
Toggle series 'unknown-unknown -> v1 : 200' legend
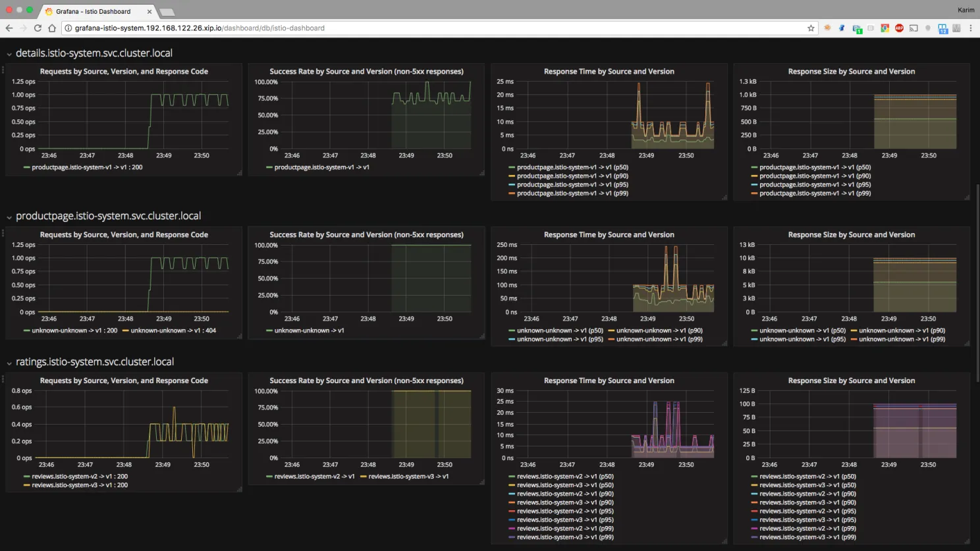click(74, 330)
